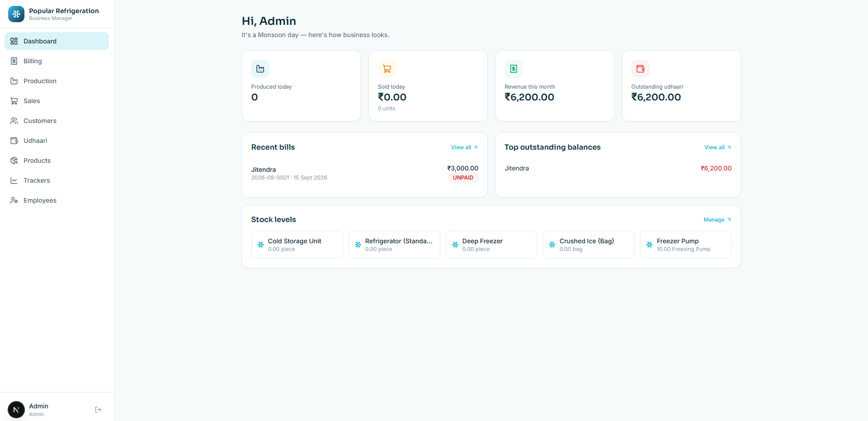Click the Customers people icon in sidebar
This screenshot has height=421, width=868.
(x=14, y=121)
